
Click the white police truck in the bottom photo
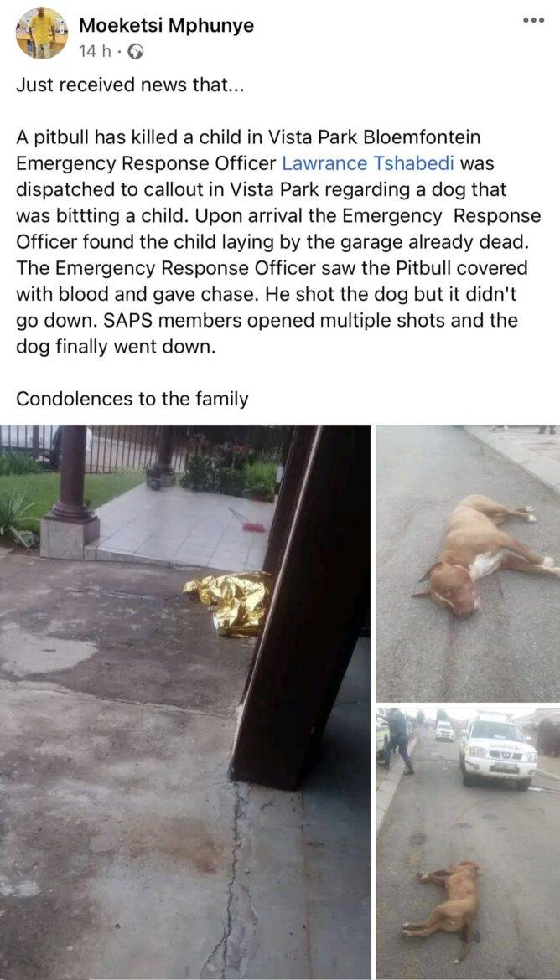click(x=497, y=751)
